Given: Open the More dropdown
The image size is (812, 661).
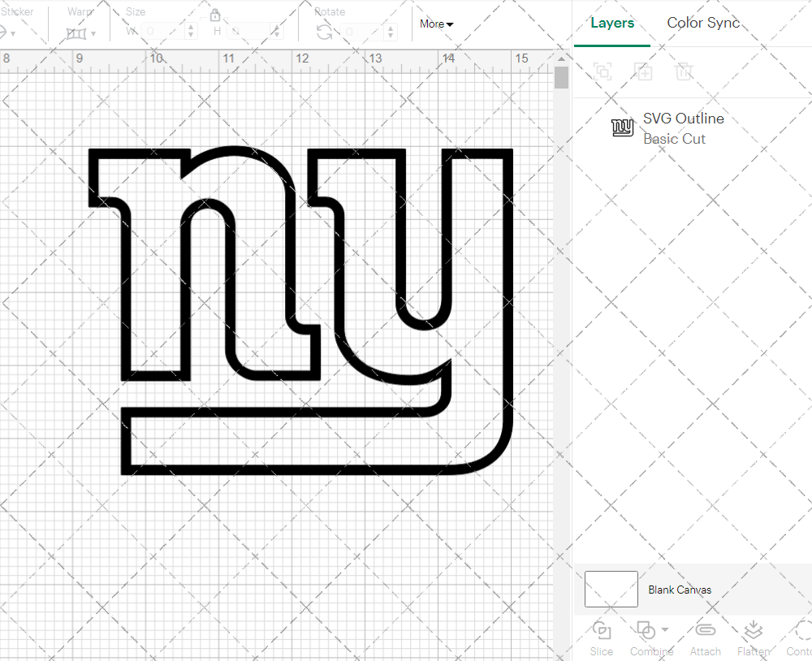Looking at the screenshot, I should point(436,24).
